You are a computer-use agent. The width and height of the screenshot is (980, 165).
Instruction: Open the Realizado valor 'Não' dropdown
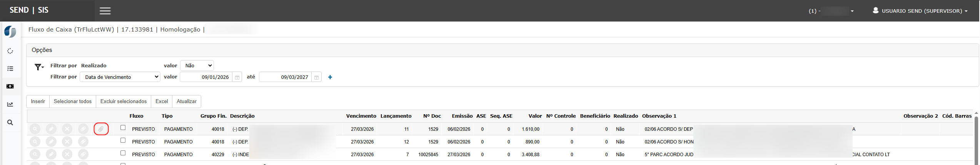point(197,66)
